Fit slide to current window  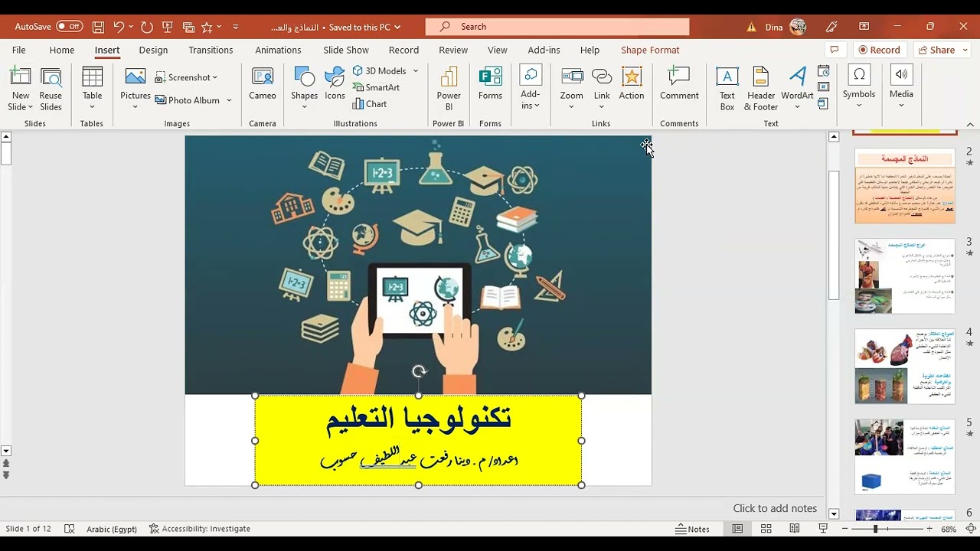pyautogui.click(x=971, y=529)
